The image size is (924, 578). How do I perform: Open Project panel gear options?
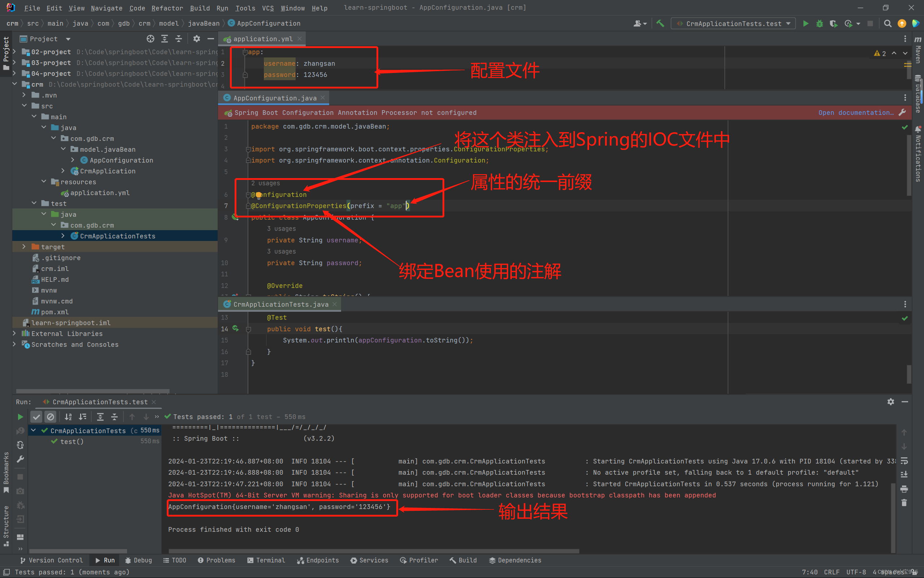pyautogui.click(x=197, y=39)
